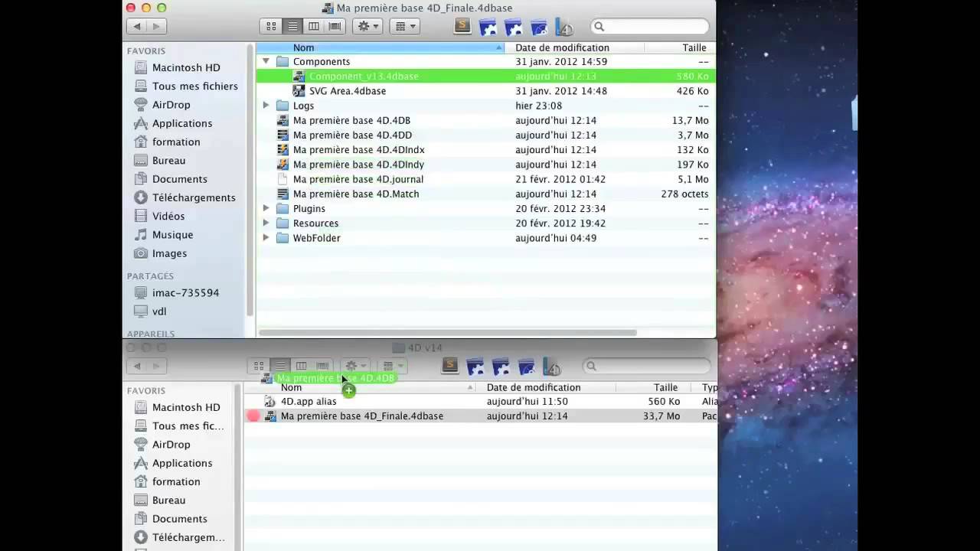
Task: Open Bureau in 4D v14 window sidebar
Action: pyautogui.click(x=168, y=500)
